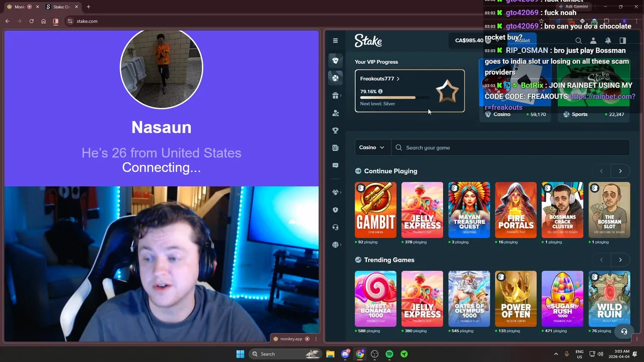Open Discord from the taskbar
Viewport: 644px width, 362px height.
tap(345, 354)
